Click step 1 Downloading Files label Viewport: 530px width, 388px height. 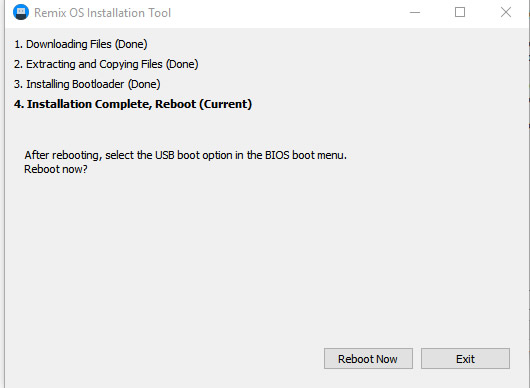pos(80,44)
